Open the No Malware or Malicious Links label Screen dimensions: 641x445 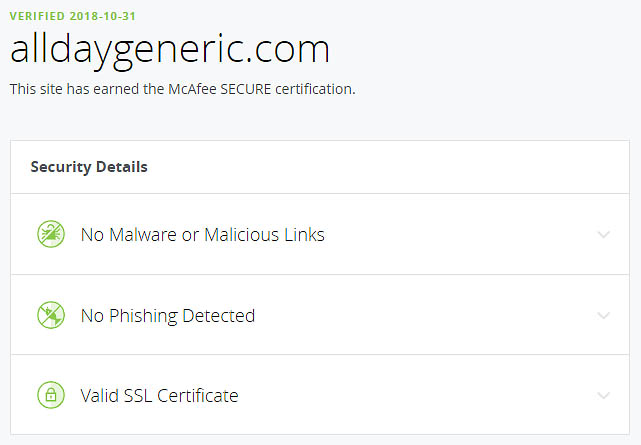(203, 235)
